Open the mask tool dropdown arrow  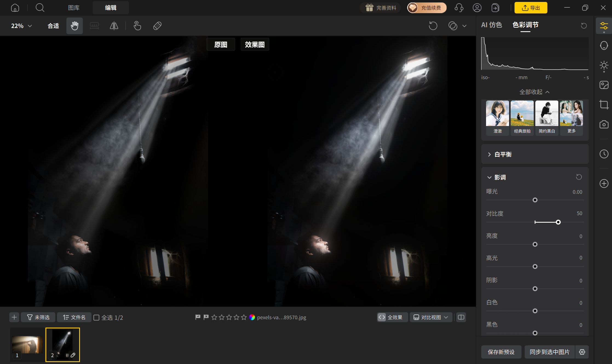pos(464,26)
